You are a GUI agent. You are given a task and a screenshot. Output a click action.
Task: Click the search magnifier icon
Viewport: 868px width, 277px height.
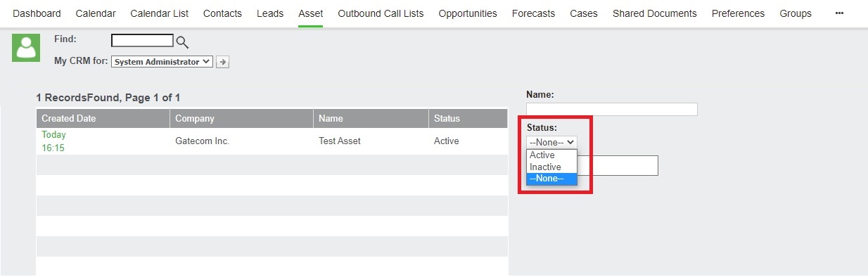182,42
